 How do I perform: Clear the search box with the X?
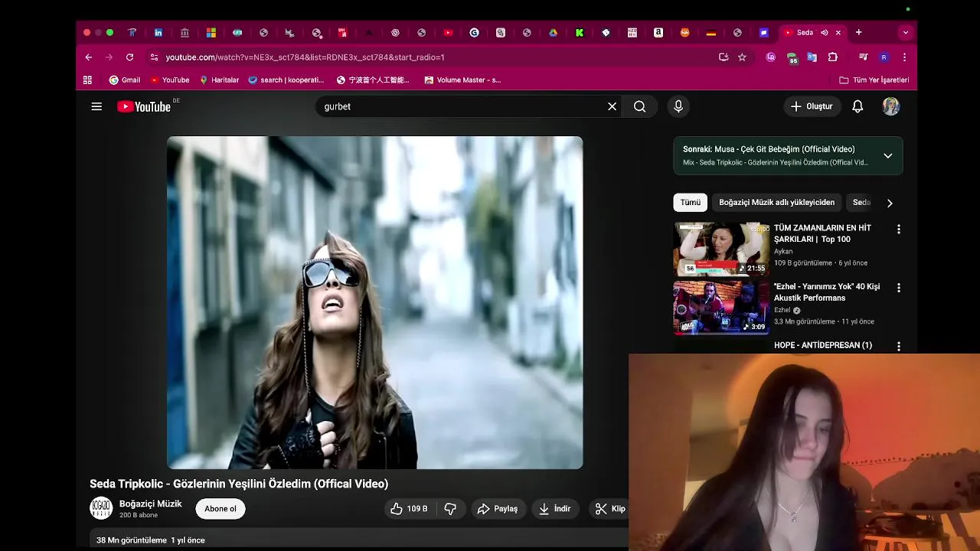pyautogui.click(x=612, y=106)
